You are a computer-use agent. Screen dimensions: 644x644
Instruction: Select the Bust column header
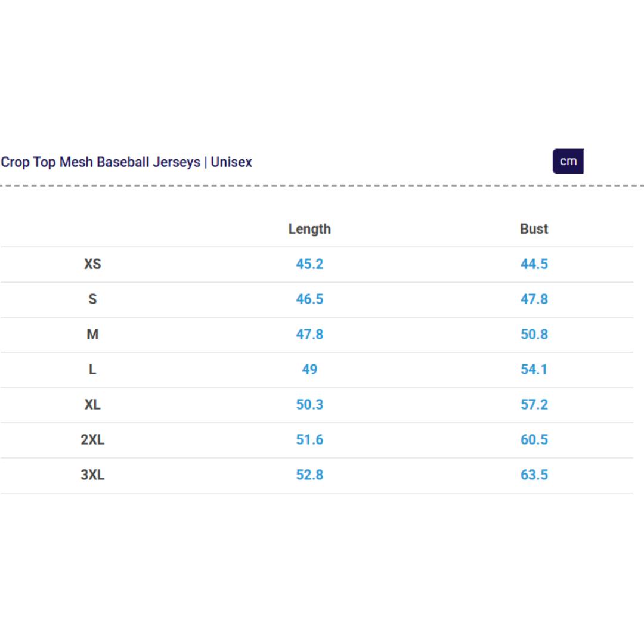point(534,229)
